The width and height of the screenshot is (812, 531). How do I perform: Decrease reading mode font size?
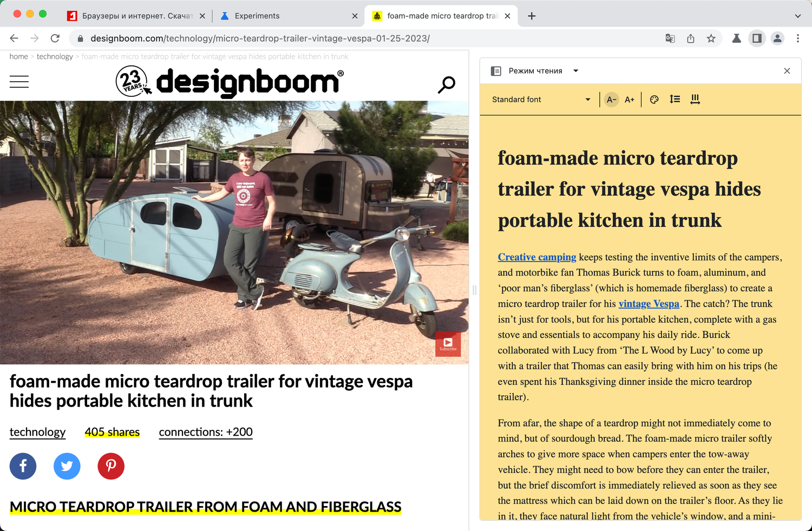612,100
